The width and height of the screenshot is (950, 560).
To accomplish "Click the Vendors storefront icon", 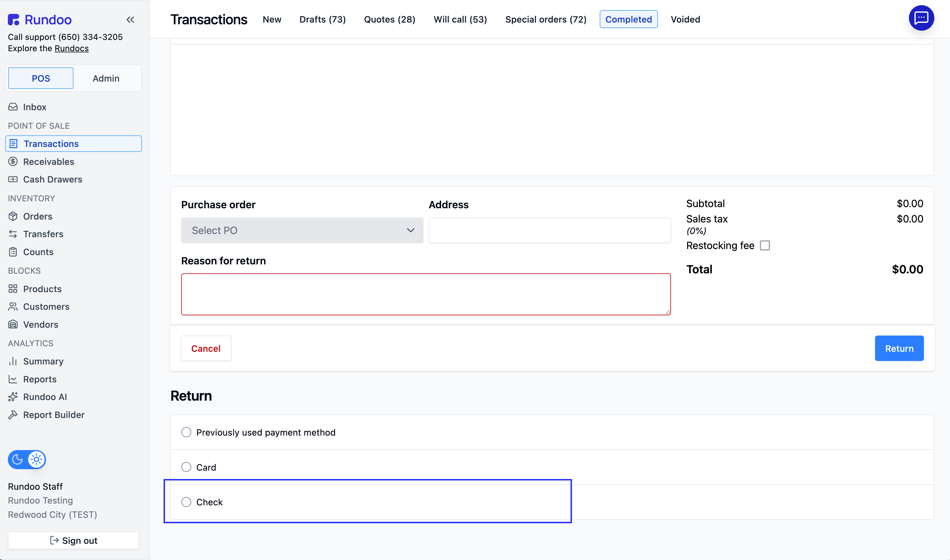I will click(x=13, y=325).
